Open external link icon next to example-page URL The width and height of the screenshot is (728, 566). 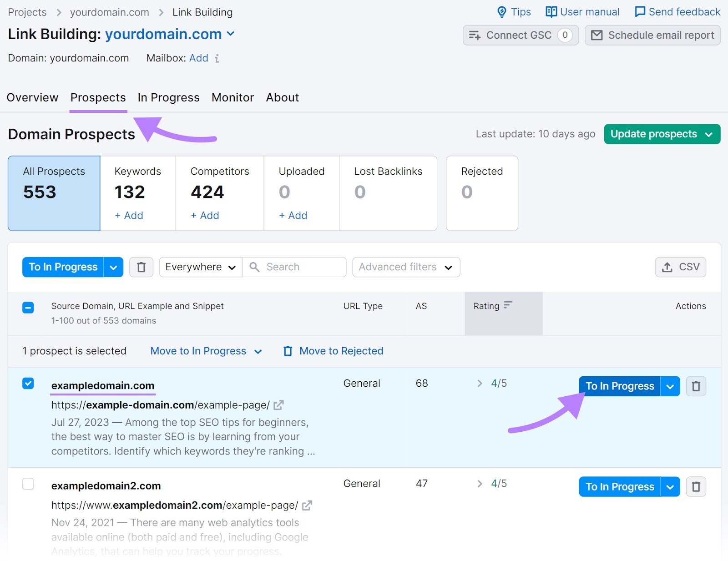tap(279, 405)
